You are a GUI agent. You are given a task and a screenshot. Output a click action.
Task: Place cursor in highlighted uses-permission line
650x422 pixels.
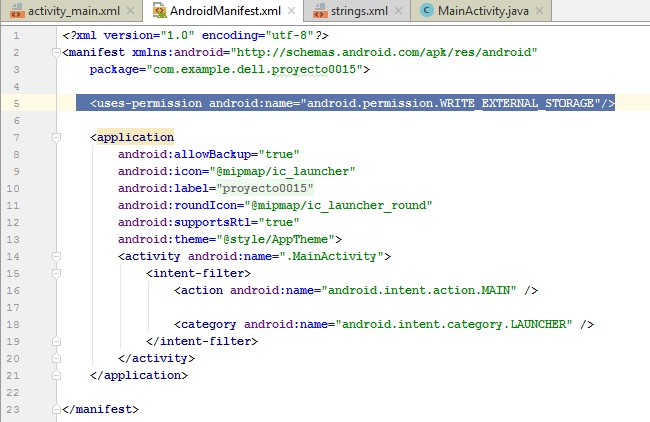point(350,104)
